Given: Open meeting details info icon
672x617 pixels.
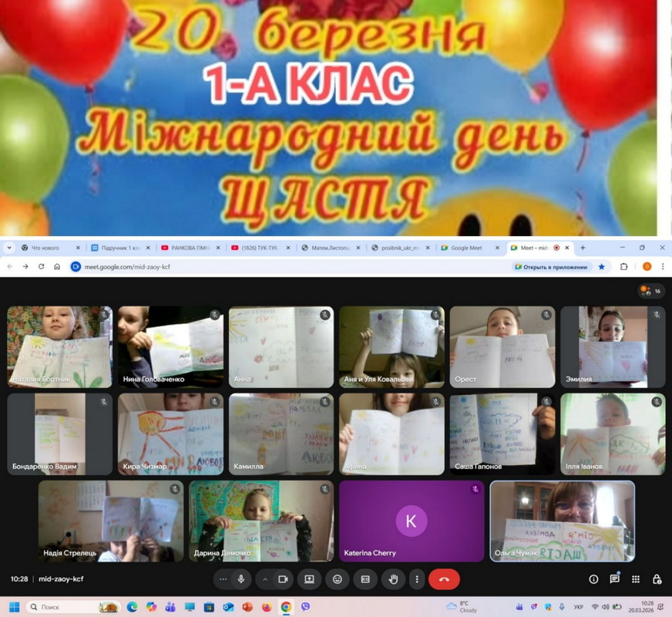Looking at the screenshot, I should [x=593, y=579].
